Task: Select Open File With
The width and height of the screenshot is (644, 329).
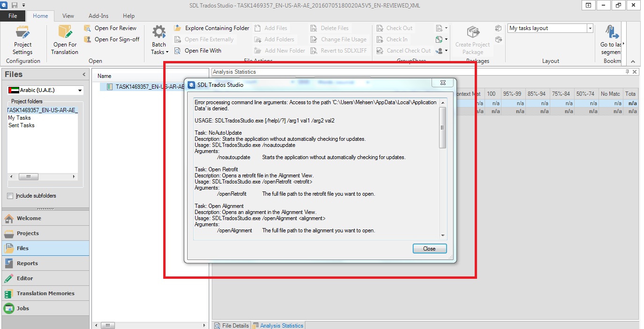Action: 197,51
